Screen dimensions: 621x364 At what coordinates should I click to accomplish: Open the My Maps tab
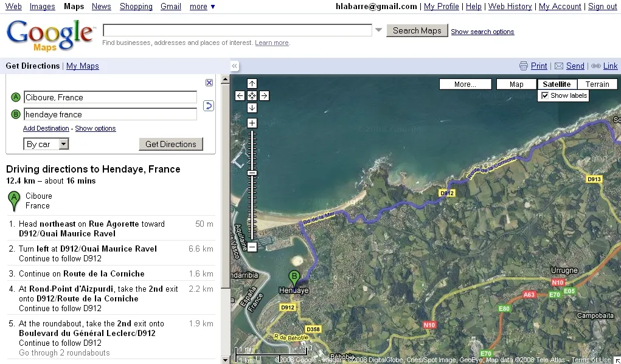tap(82, 66)
